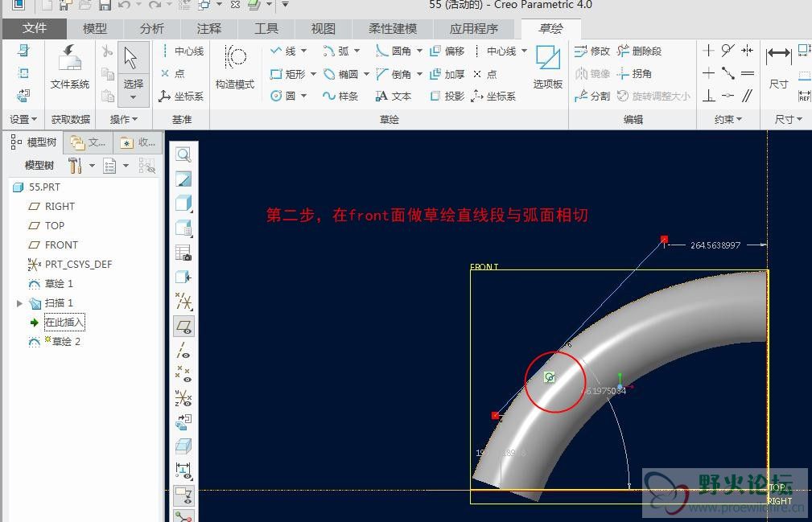Click the Fillet (圆角) tool
Image resolution: width=812 pixels, height=522 pixels.
pos(394,51)
